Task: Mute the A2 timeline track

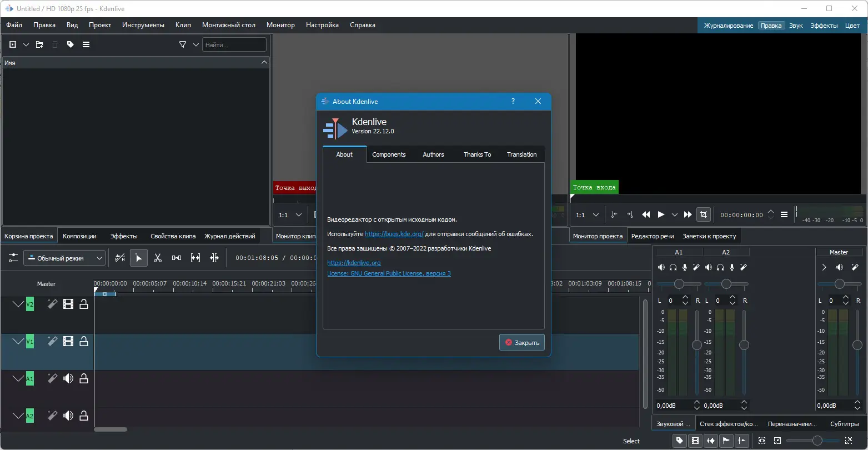Action: click(x=68, y=415)
